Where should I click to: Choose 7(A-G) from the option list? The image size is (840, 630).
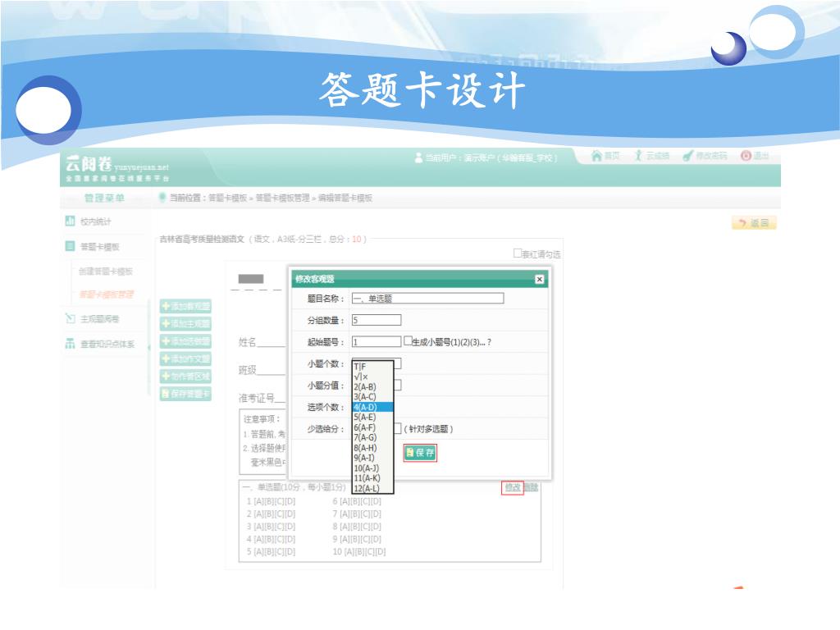[x=372, y=438]
